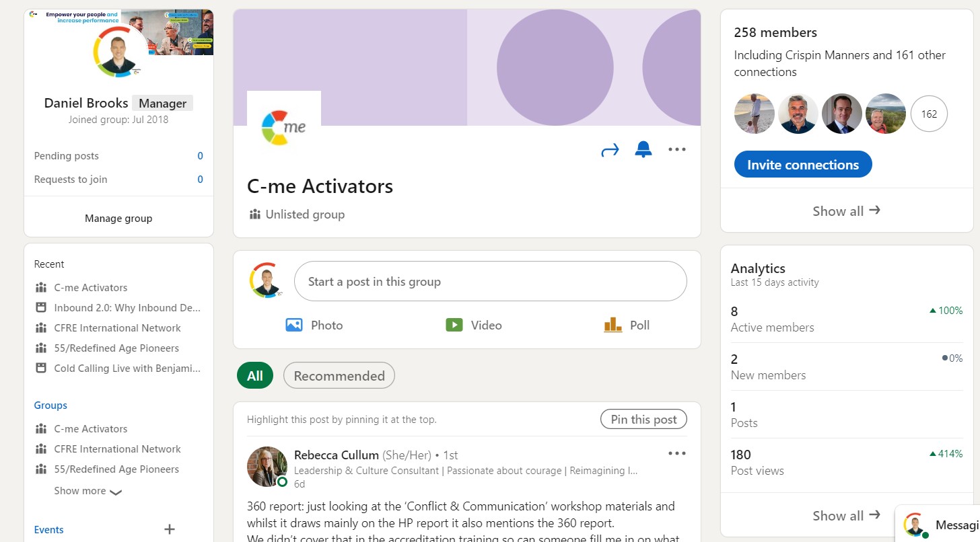Image resolution: width=980 pixels, height=542 pixels.
Task: Open the three-dot menu on Rebecca Cullum's post
Action: pyautogui.click(x=677, y=453)
